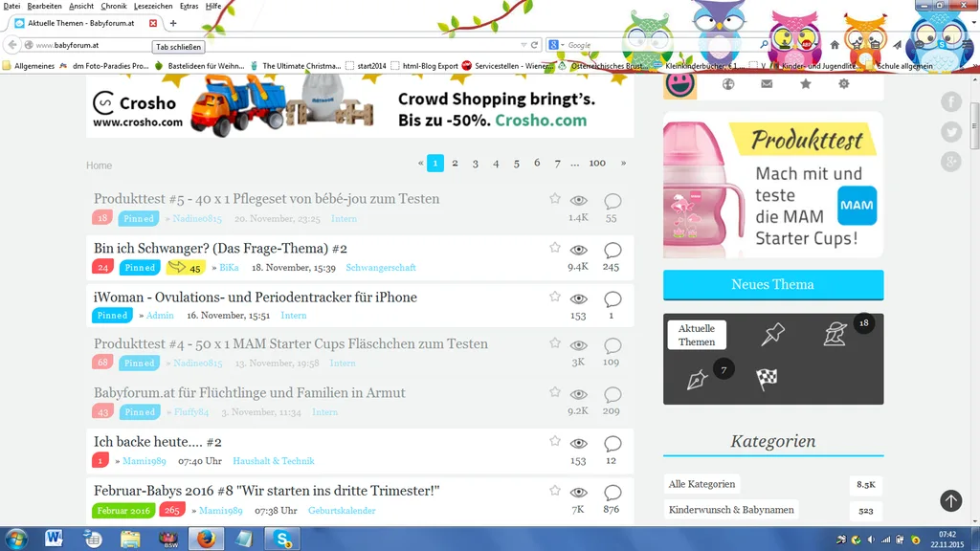Toggle favorite star for 'Ich backe heute.... #2'
Viewport: 980px width, 551px height.
tap(555, 440)
